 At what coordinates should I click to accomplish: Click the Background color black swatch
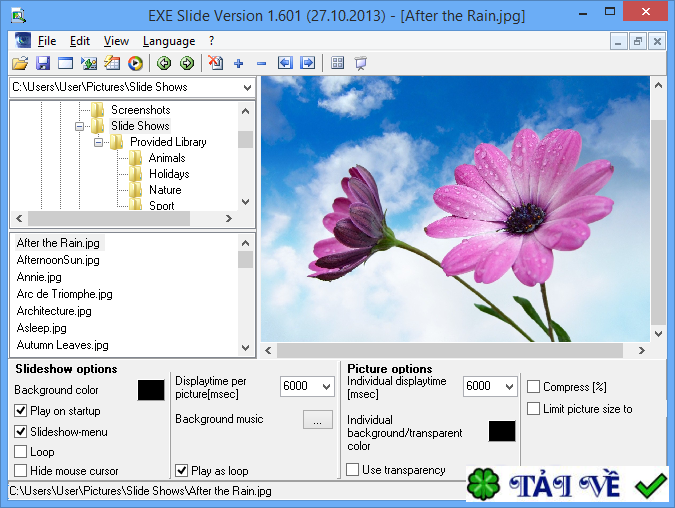151,390
